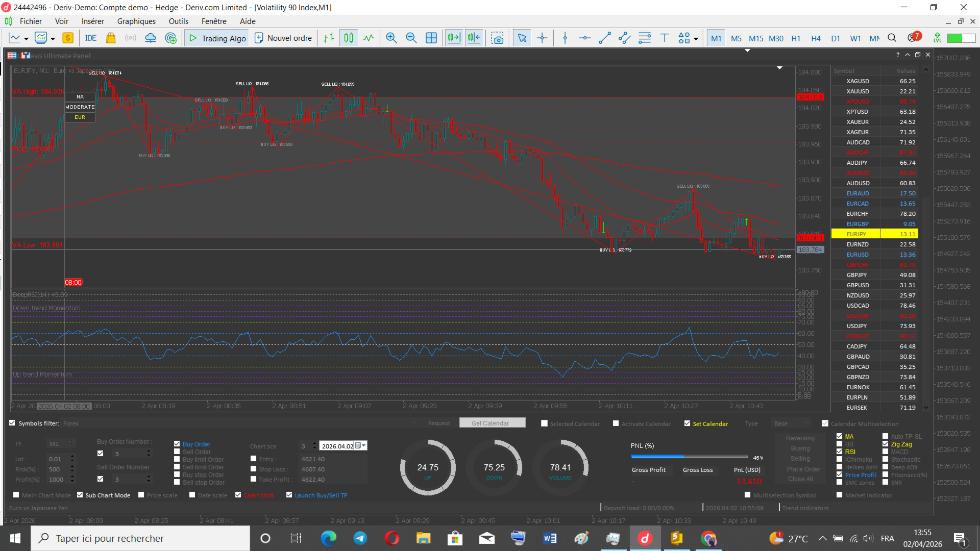Enable the chart auto-scroll icon
This screenshot has height=551, width=980.
pyautogui.click(x=454, y=38)
